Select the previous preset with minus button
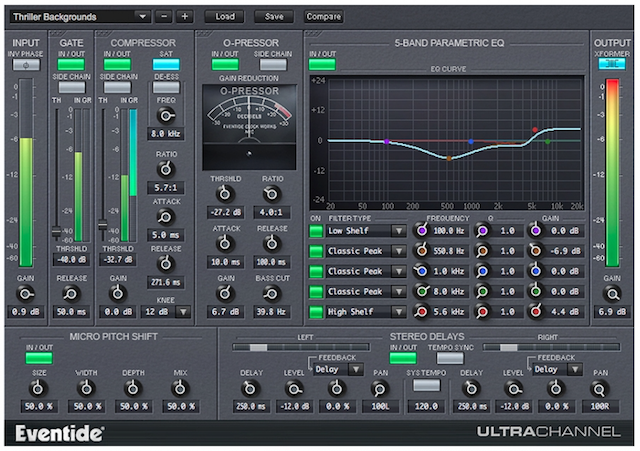Image resolution: width=640 pixels, height=451 pixels. coord(164,17)
